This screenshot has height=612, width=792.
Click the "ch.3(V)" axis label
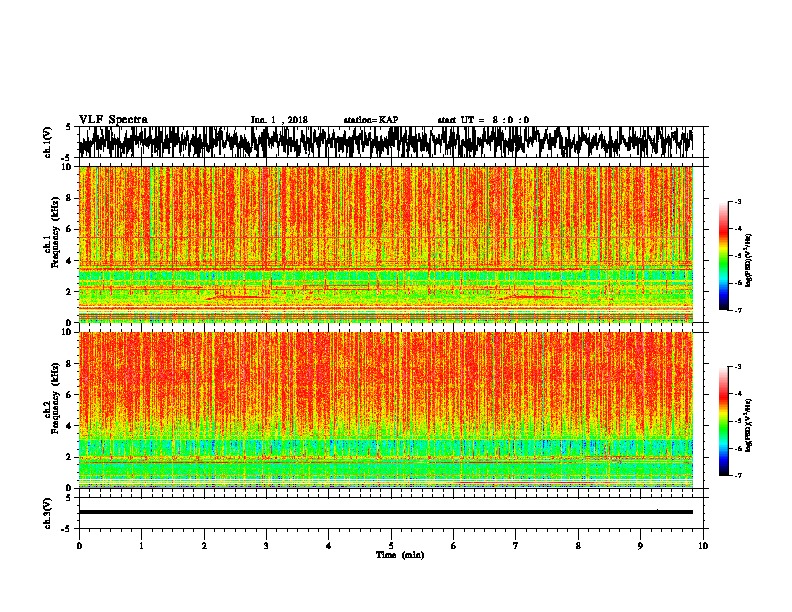click(48, 513)
